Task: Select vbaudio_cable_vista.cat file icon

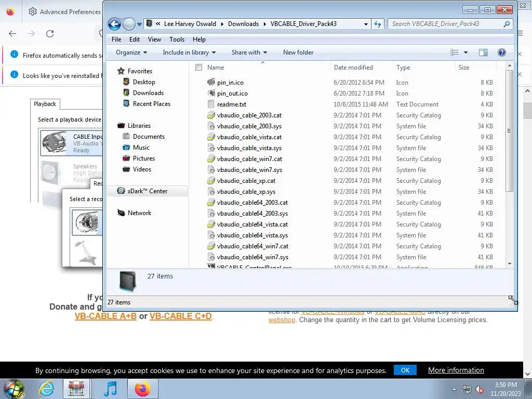Action: [211, 137]
